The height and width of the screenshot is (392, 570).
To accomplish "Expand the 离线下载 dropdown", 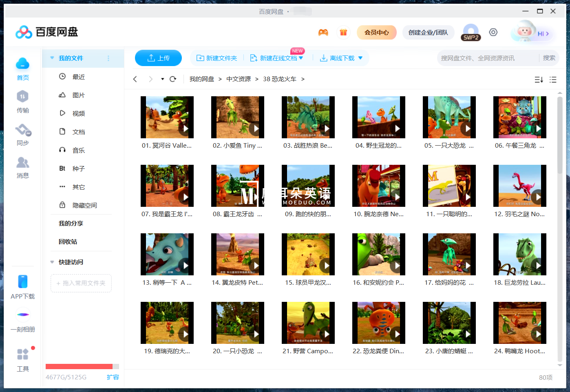I will (x=360, y=58).
